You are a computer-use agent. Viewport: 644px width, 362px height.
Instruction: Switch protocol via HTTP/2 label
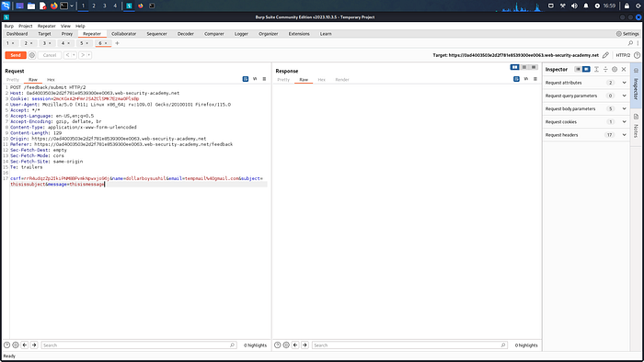[623, 55]
